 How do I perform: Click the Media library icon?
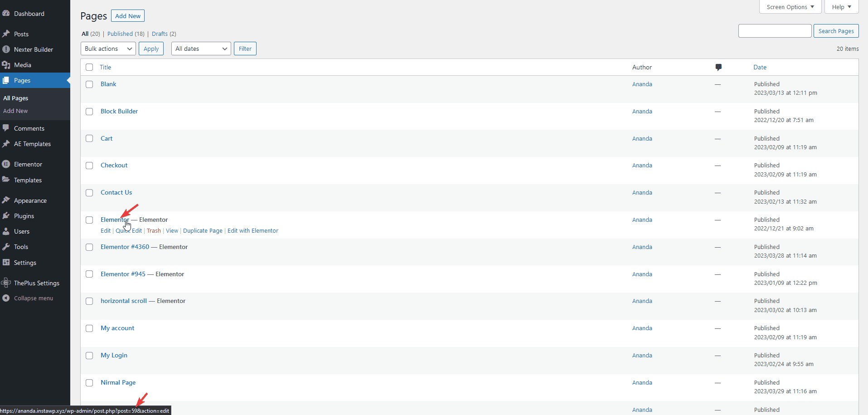pyautogui.click(x=6, y=65)
